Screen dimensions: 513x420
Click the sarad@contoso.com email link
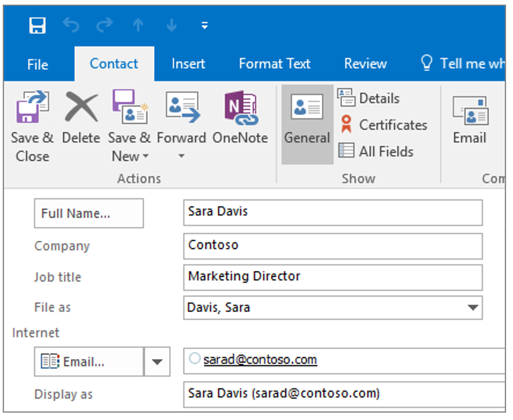260,360
